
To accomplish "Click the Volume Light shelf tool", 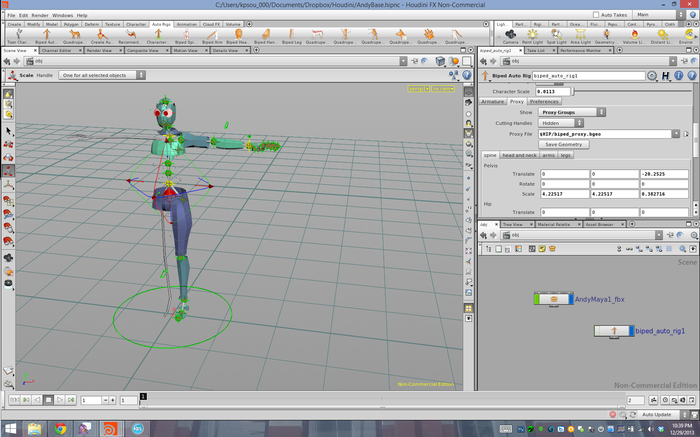I will [633, 36].
